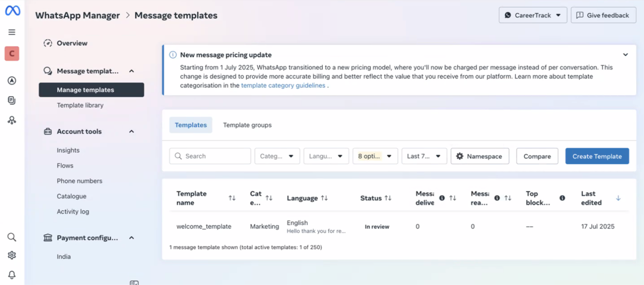Sort by Category column arrows
Image resolution: width=644 pixels, height=285 pixels.
point(269,198)
